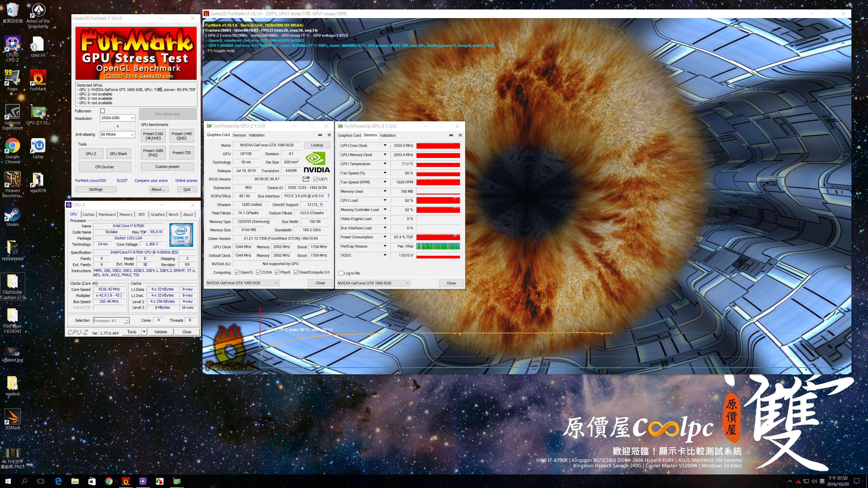Open the Uplay desktop icon

coord(38,148)
